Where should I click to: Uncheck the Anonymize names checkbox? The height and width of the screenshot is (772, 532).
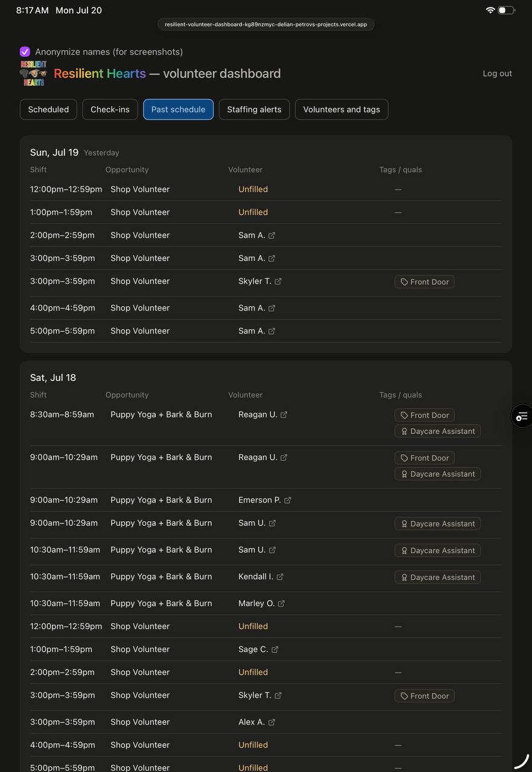(x=25, y=52)
